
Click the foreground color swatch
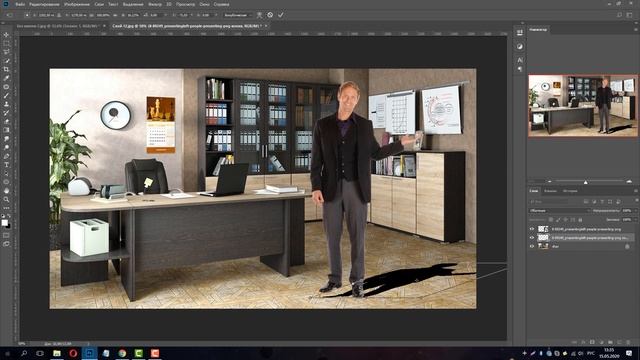click(4, 222)
